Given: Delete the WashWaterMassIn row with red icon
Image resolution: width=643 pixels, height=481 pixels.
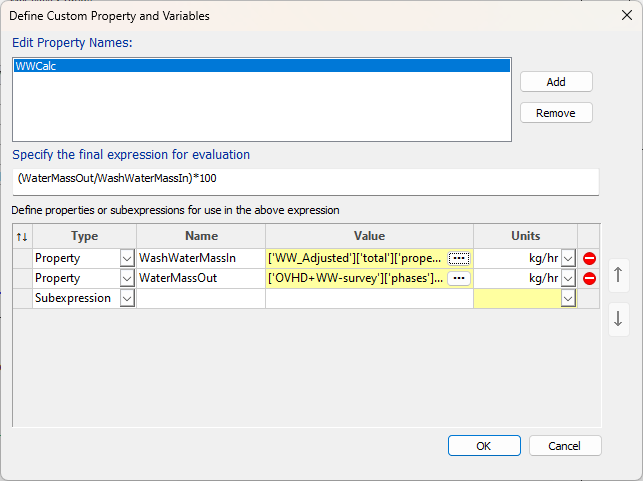Looking at the screenshot, I should tap(589, 258).
